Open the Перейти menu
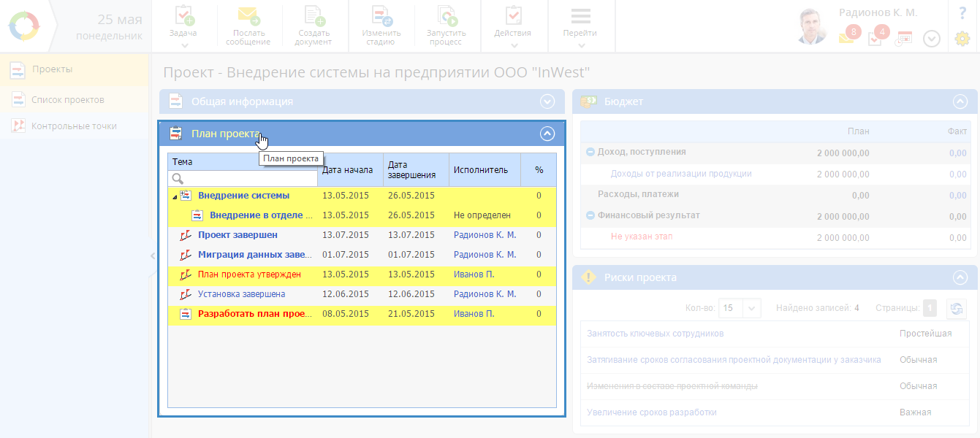The height and width of the screenshot is (438, 980). 580,26
